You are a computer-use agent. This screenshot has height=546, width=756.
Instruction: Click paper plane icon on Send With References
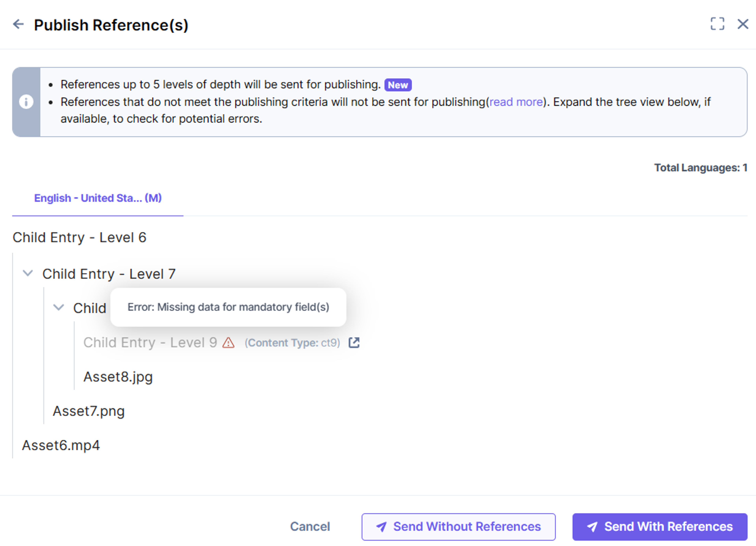592,527
